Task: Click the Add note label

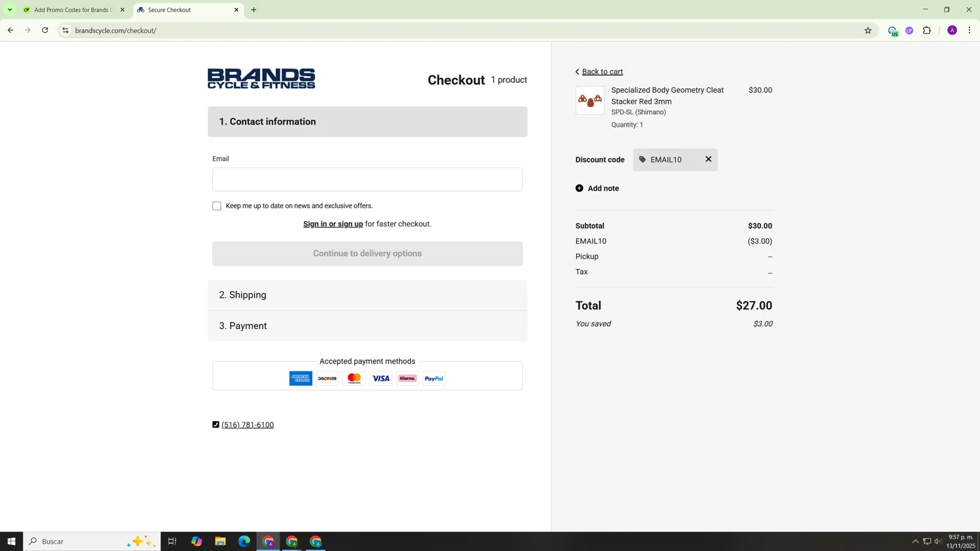Action: click(x=603, y=189)
